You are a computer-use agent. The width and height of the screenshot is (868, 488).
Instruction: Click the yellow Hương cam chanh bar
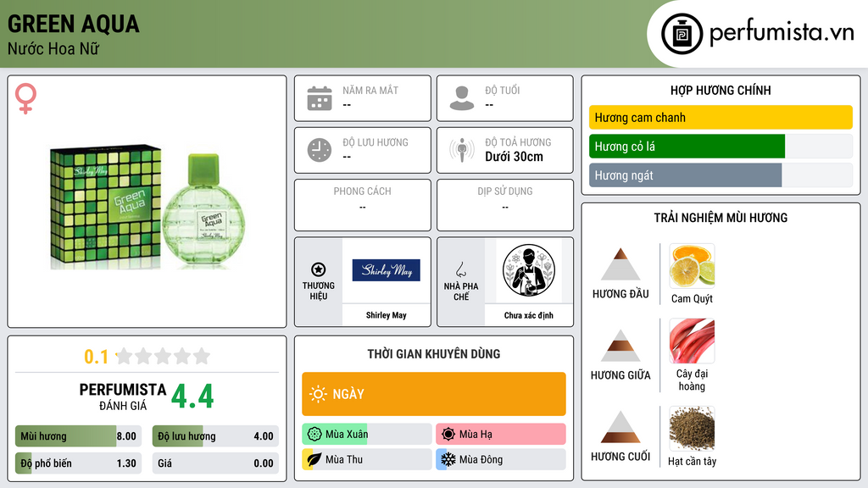tap(721, 117)
